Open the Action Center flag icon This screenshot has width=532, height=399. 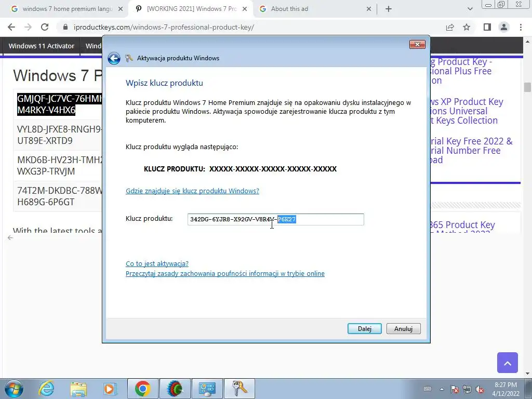454,389
